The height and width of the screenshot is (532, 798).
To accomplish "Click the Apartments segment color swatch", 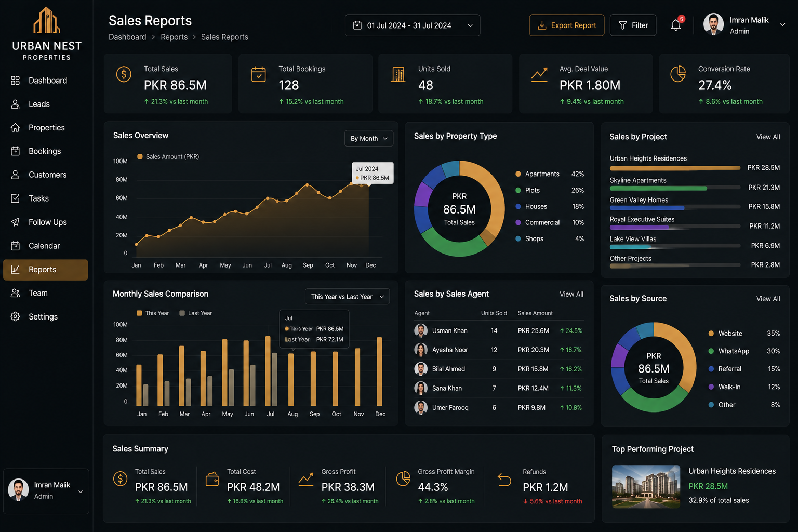I will 518,174.
